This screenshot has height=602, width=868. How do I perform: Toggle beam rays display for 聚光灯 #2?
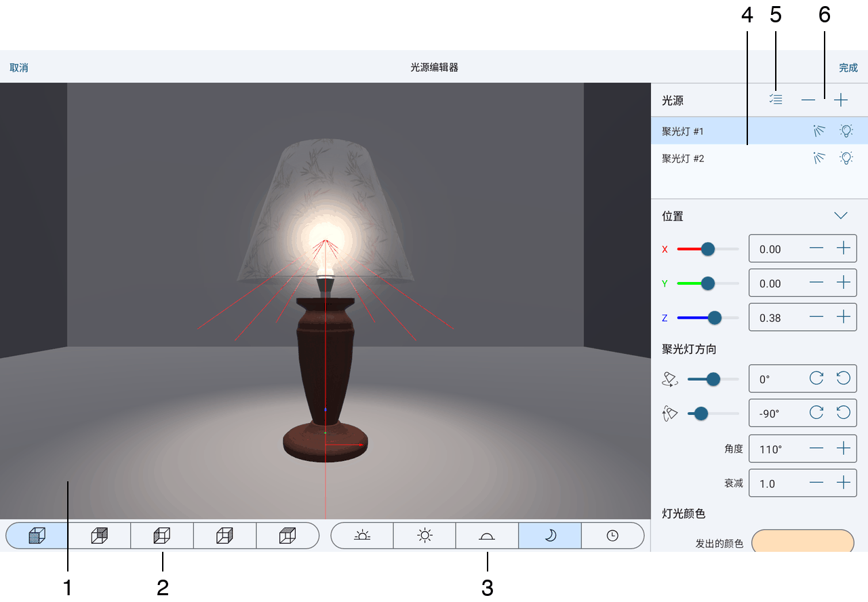[x=819, y=158]
